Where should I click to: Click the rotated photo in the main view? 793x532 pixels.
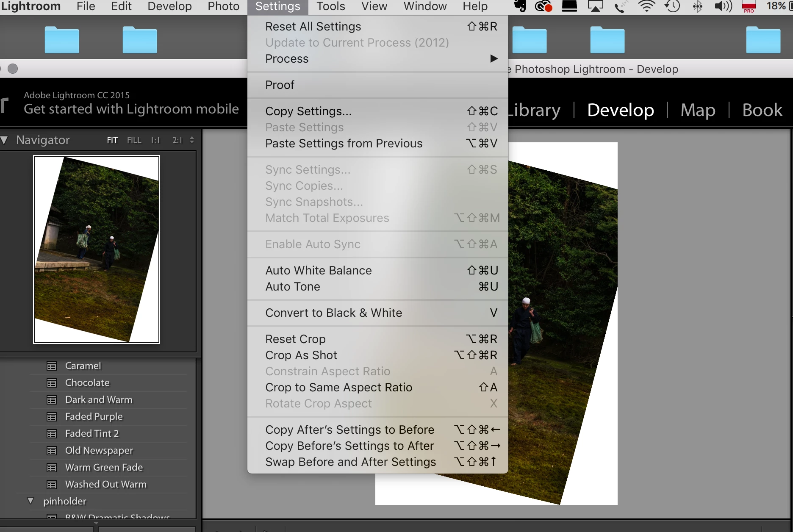coord(563,324)
